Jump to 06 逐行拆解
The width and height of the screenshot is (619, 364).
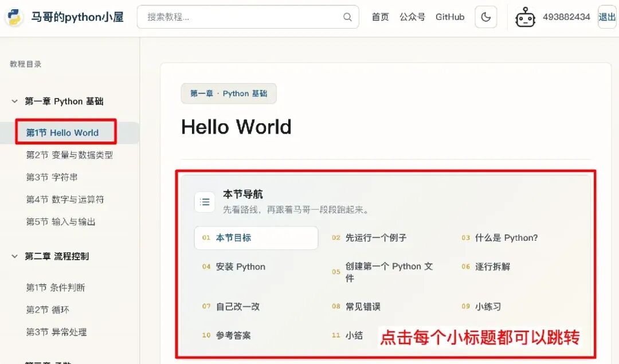485,267
